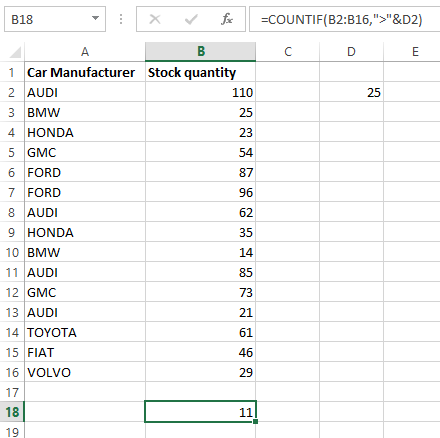
Task: Open the Insert Function fx dialog
Action: tap(227, 19)
